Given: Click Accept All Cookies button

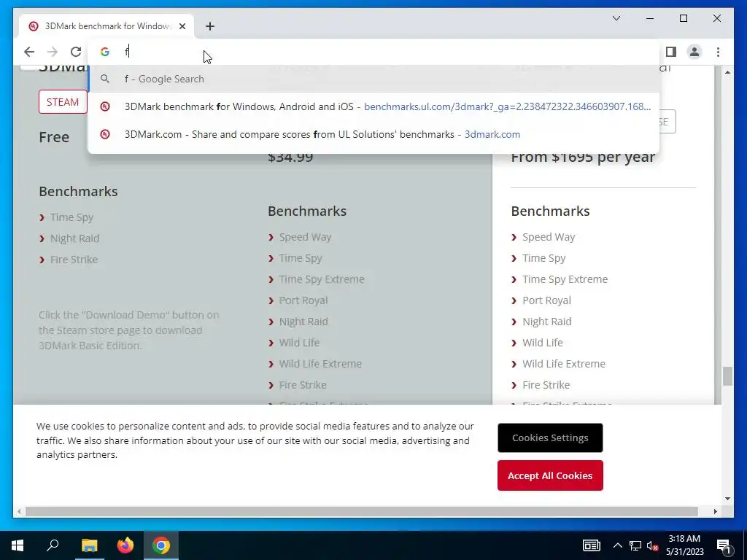Looking at the screenshot, I should click(550, 475).
